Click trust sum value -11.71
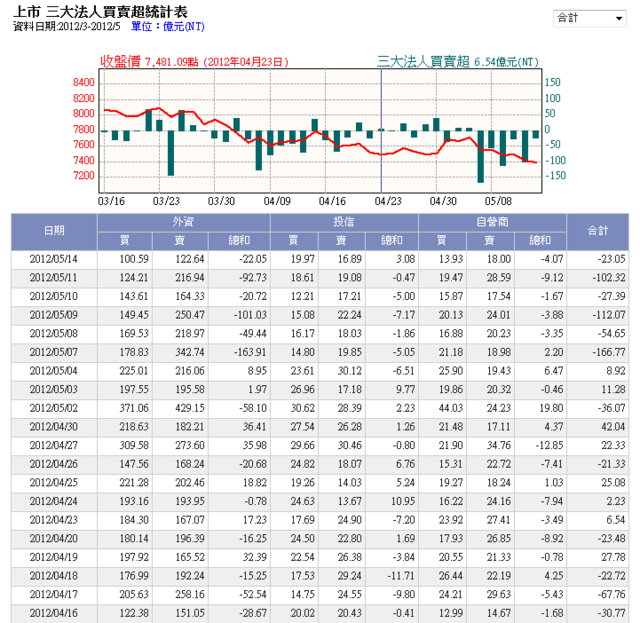Viewport: 640px width, 623px height. point(401,576)
